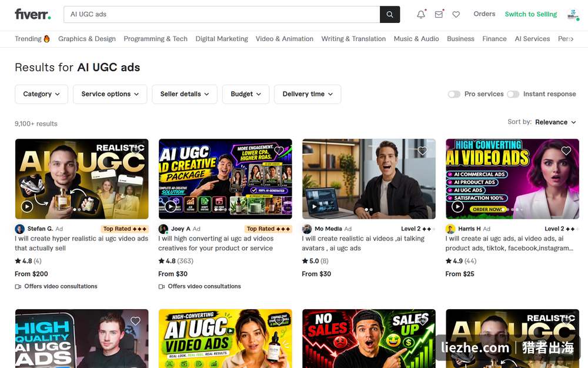The width and height of the screenshot is (588, 368).
Task: Open the Orders link
Action: pyautogui.click(x=484, y=14)
